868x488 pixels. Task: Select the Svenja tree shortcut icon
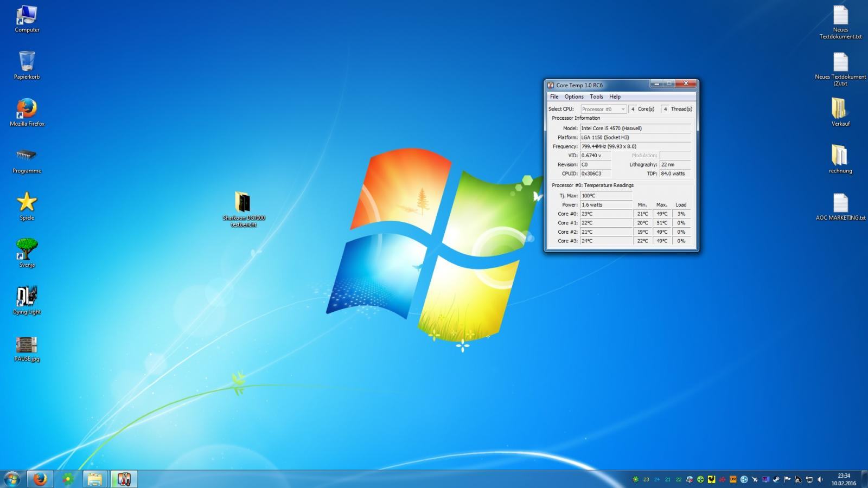coord(27,253)
